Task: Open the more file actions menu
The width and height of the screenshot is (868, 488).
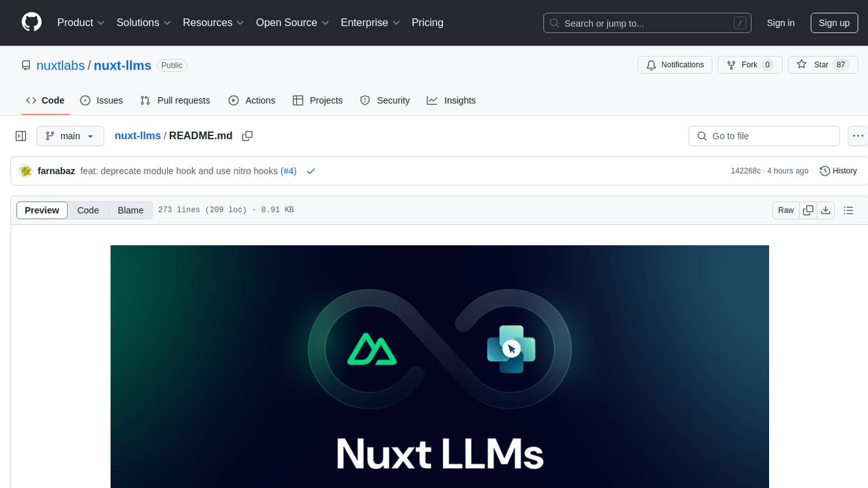Action: coord(858,136)
